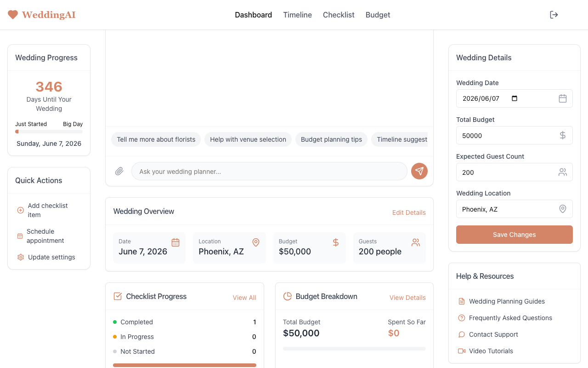Click the paperclip attachment icon
The width and height of the screenshot is (588, 368).
click(x=119, y=171)
